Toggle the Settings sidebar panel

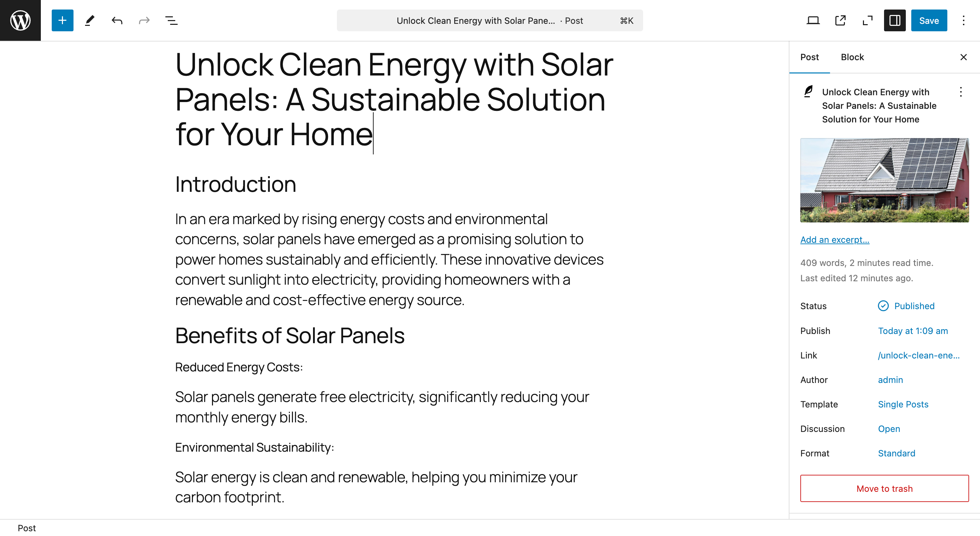point(894,20)
